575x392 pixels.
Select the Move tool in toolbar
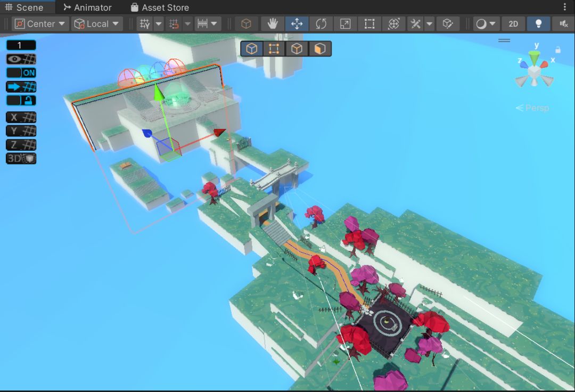coord(297,24)
